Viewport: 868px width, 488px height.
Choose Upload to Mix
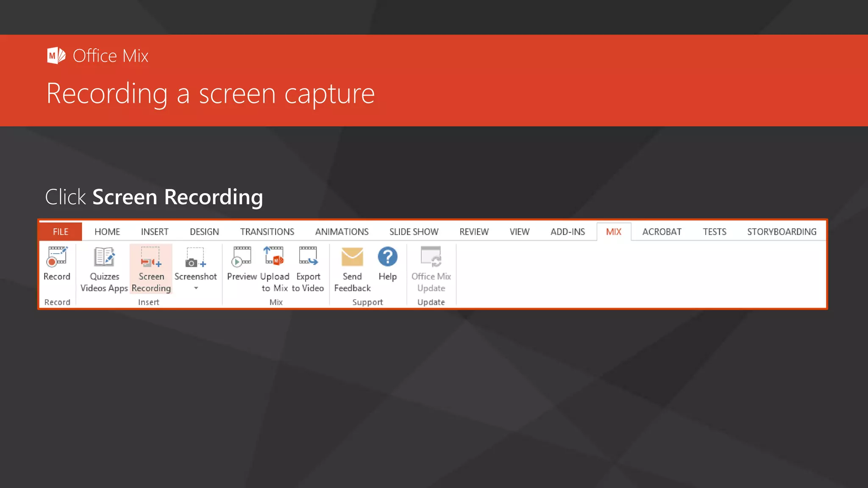[x=275, y=269]
